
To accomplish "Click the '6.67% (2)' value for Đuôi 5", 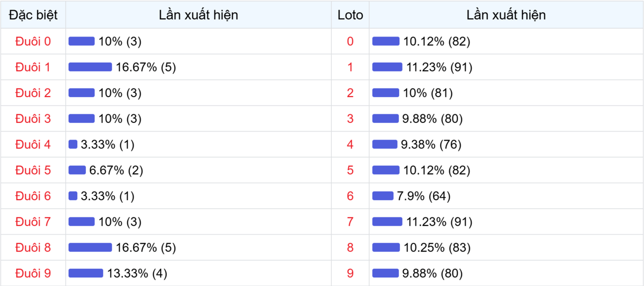I will click(116, 170).
